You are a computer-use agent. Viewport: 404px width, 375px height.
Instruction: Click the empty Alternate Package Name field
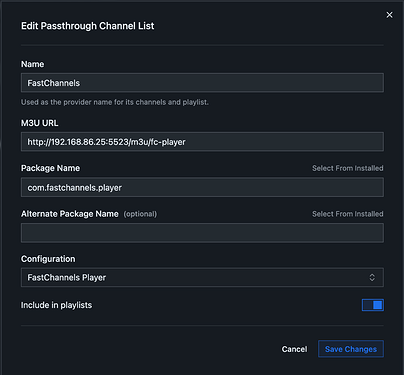tap(202, 233)
